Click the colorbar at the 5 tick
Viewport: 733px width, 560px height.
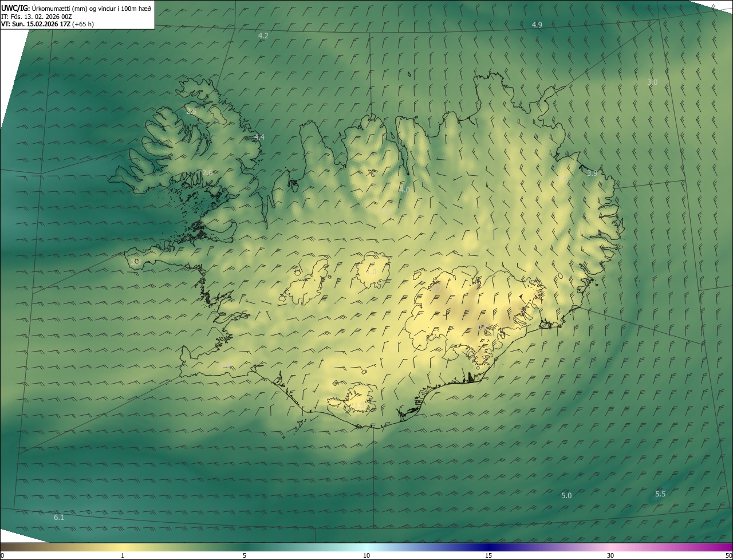tap(245, 555)
